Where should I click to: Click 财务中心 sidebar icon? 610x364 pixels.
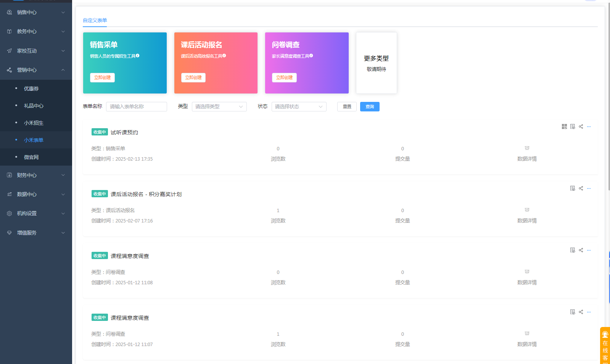(10, 175)
